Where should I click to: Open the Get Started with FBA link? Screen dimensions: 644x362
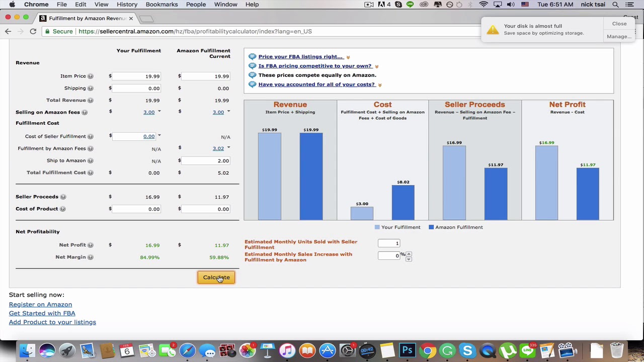[42, 313]
